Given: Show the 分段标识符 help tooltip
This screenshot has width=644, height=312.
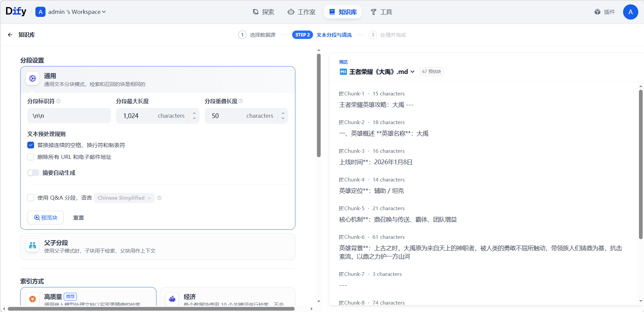Looking at the screenshot, I should (59, 101).
